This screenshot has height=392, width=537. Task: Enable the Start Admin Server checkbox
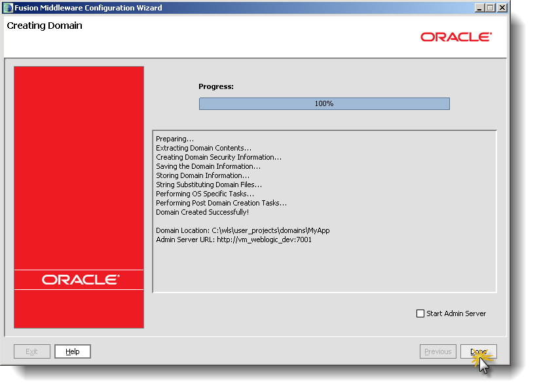pyautogui.click(x=420, y=313)
